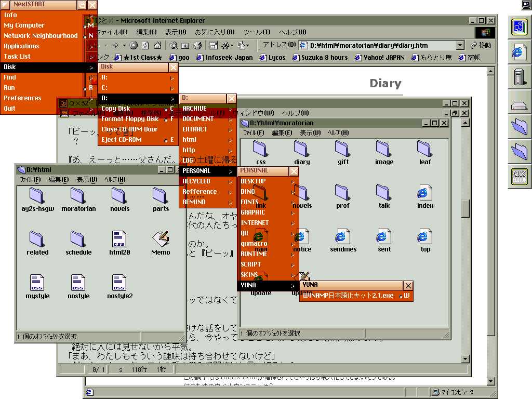The height and width of the screenshot is (399, 532).
Task: Open the History icon in Internet Explorer toolbar
Action: point(197,45)
